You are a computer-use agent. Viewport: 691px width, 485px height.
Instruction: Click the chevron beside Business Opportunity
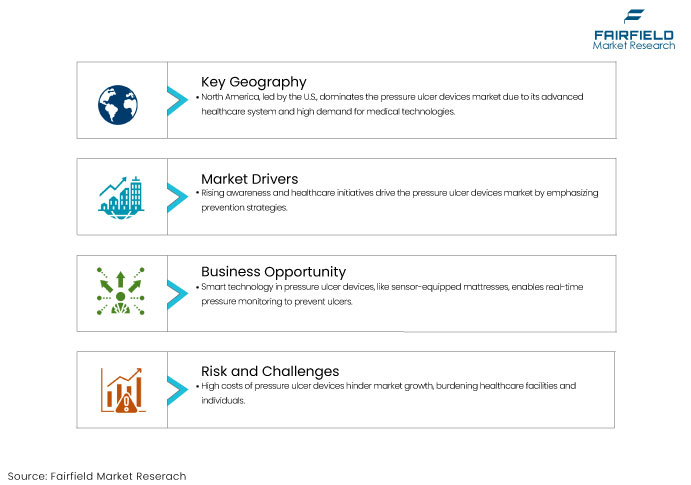point(178,294)
